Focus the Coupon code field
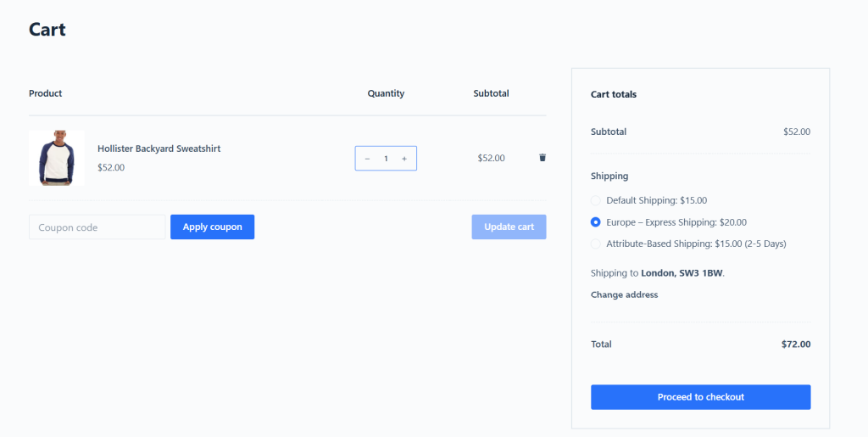 [x=97, y=227]
